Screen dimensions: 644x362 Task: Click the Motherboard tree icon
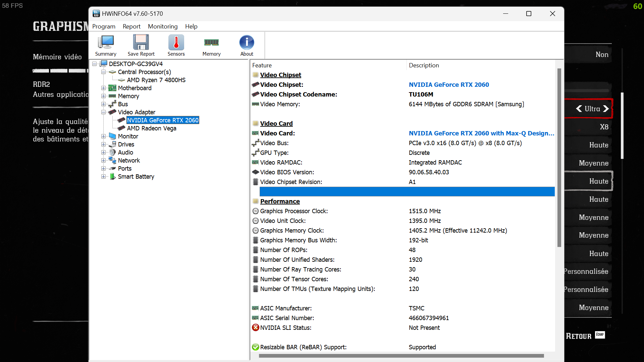(x=112, y=88)
